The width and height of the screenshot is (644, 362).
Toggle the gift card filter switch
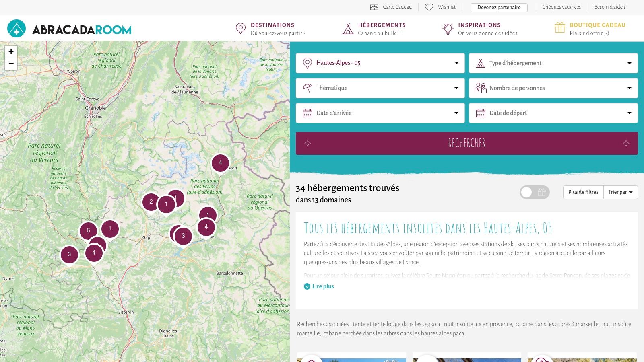(534, 192)
